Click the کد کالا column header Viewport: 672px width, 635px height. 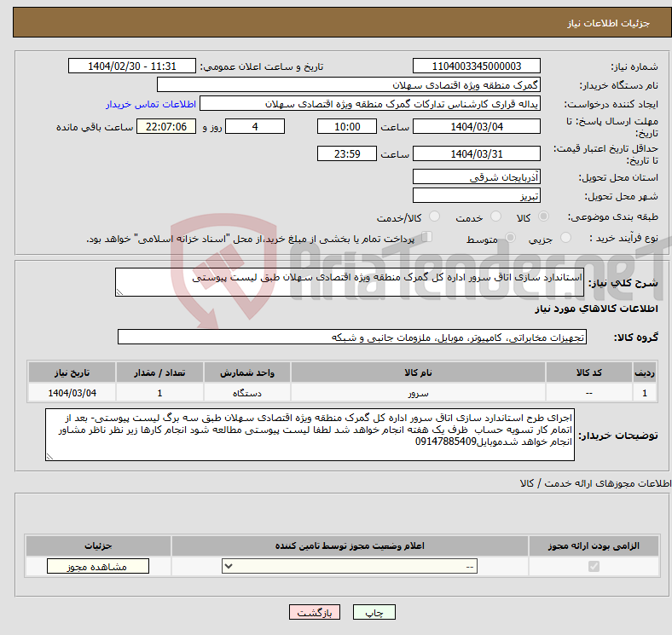589,372
